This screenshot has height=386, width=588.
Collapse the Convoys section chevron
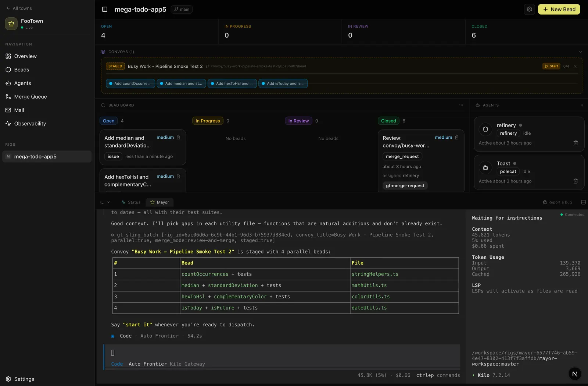[x=580, y=52]
